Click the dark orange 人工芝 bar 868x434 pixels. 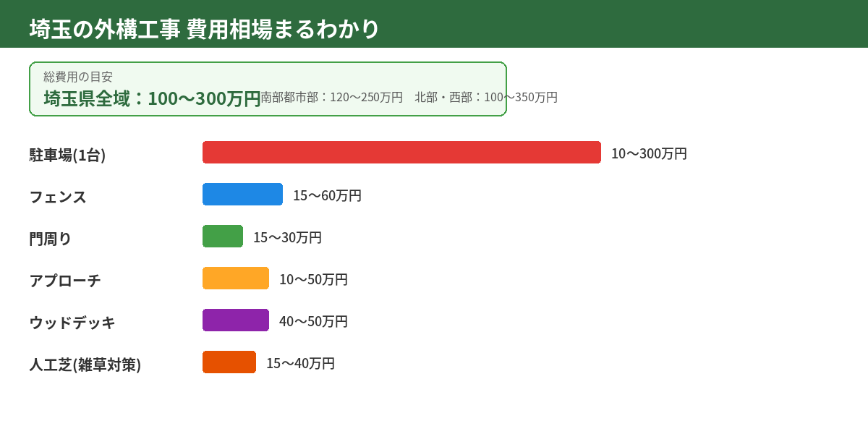click(229, 362)
